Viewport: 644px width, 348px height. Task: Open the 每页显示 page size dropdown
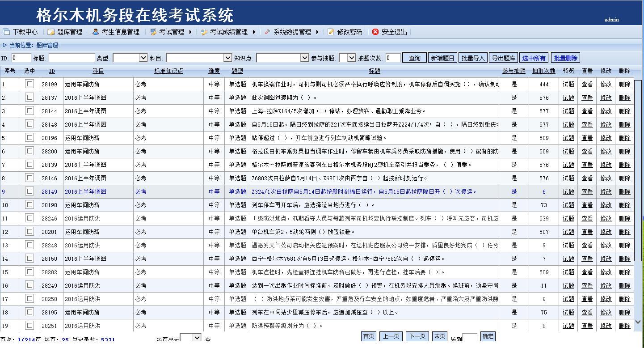(190, 338)
